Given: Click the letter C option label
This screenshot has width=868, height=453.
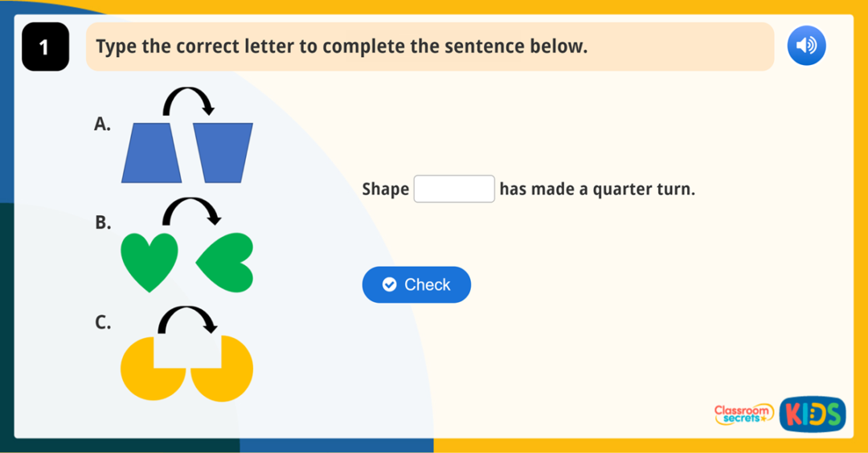Looking at the screenshot, I should point(103,323).
